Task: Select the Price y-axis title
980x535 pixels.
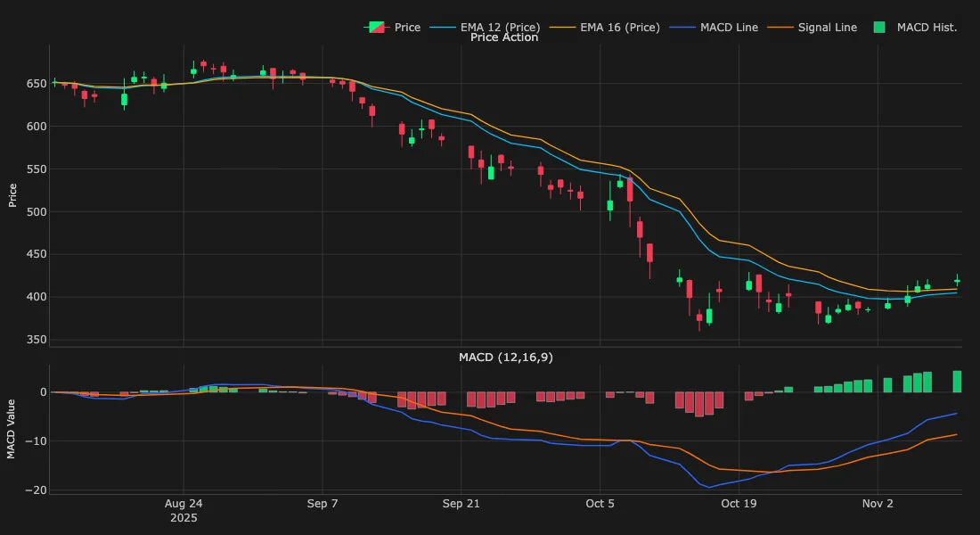Action: (12, 195)
